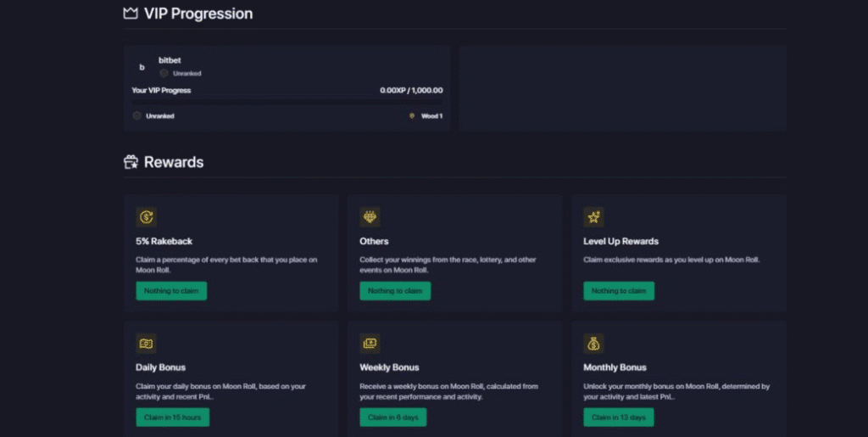Open the bitbet profile avatar
The height and width of the screenshot is (437, 868).
pyautogui.click(x=142, y=67)
